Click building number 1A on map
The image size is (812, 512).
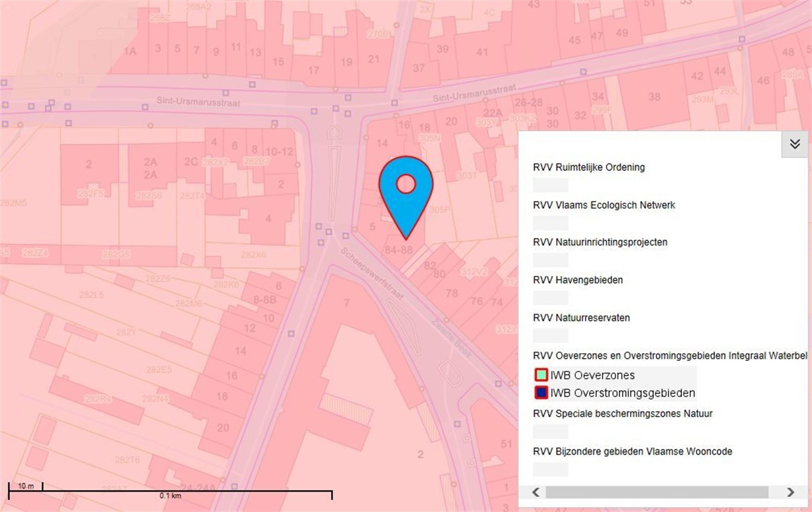130,51
